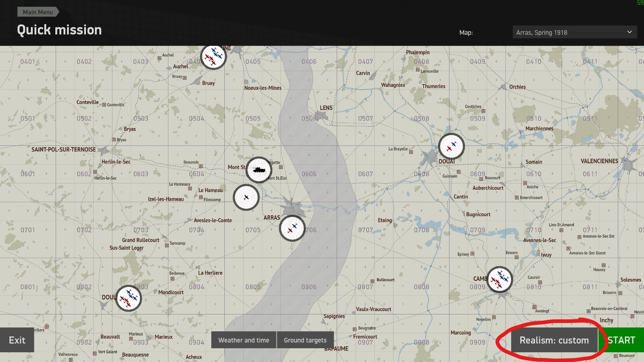The width and height of the screenshot is (644, 362).
Task: Open the Ground targets tab
Action: point(305,340)
